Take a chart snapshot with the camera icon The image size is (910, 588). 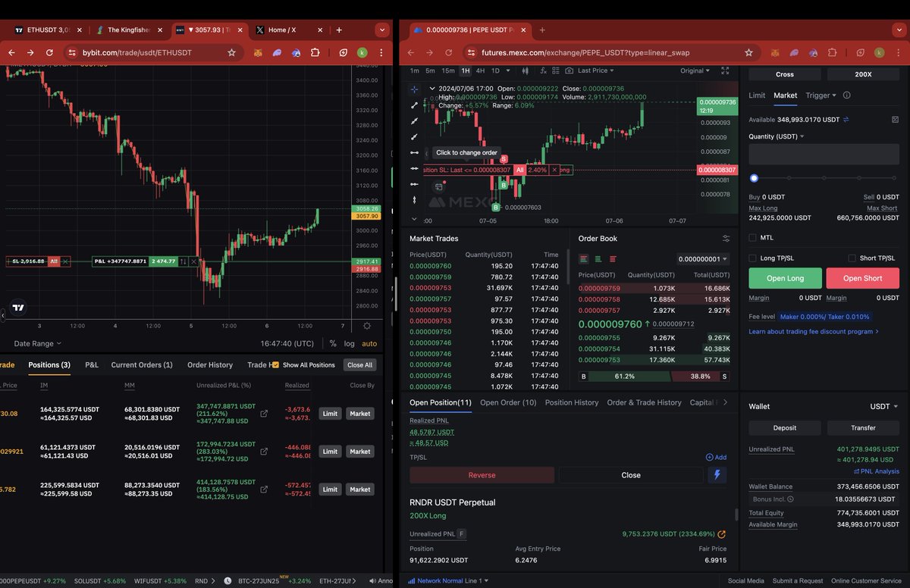[569, 70]
